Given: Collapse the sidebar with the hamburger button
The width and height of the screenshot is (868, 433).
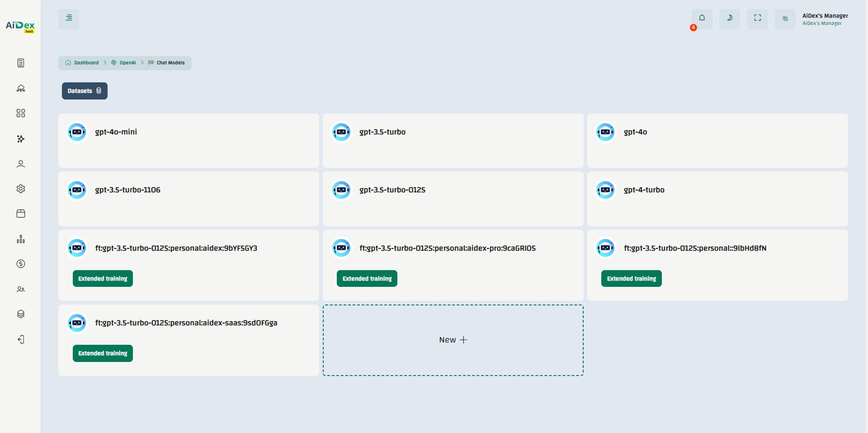Looking at the screenshot, I should [69, 19].
